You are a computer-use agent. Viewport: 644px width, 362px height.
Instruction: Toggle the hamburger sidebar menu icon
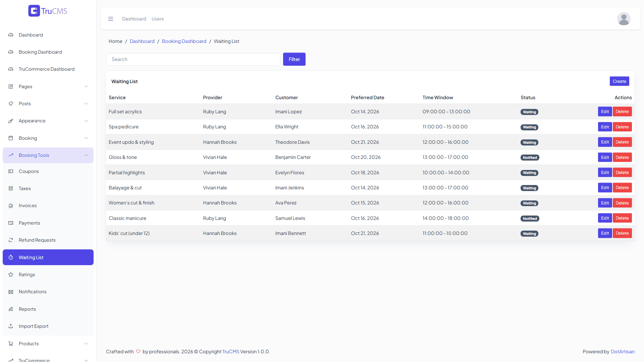click(x=111, y=19)
